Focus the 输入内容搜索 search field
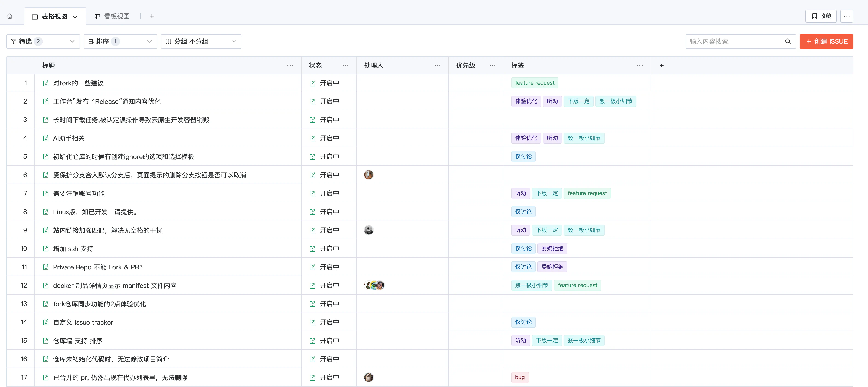This screenshot has height=387, width=868. [735, 41]
